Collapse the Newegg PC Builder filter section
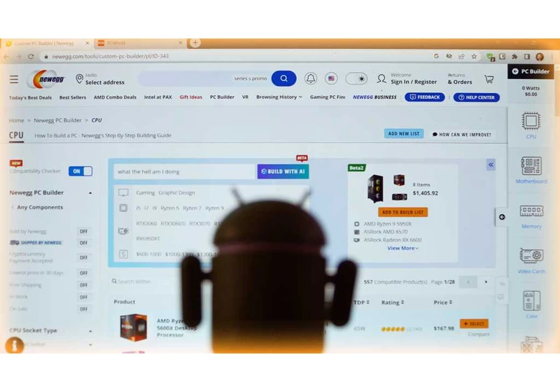Viewport: 560px width, 392px height. point(90,192)
